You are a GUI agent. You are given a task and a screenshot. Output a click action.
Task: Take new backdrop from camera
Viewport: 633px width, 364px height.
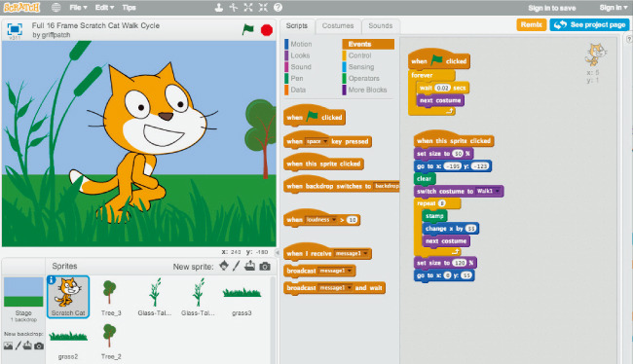click(x=39, y=346)
